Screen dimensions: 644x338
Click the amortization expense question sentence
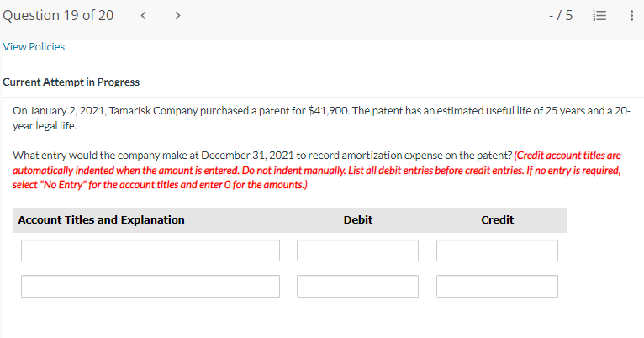[x=261, y=156]
